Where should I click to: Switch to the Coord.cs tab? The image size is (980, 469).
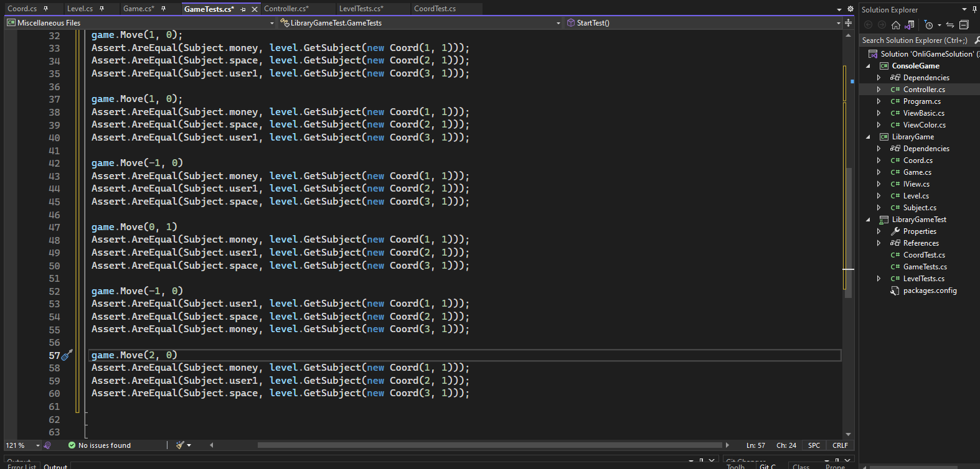(x=22, y=9)
